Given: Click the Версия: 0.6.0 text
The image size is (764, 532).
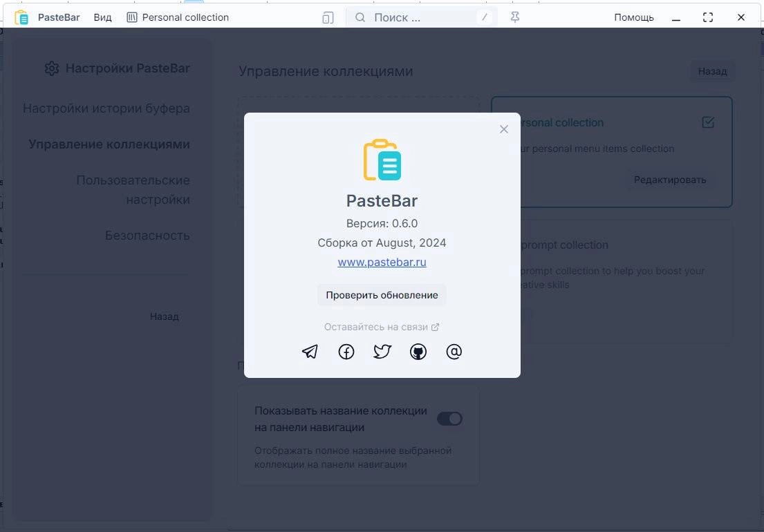Looking at the screenshot, I should 382,223.
